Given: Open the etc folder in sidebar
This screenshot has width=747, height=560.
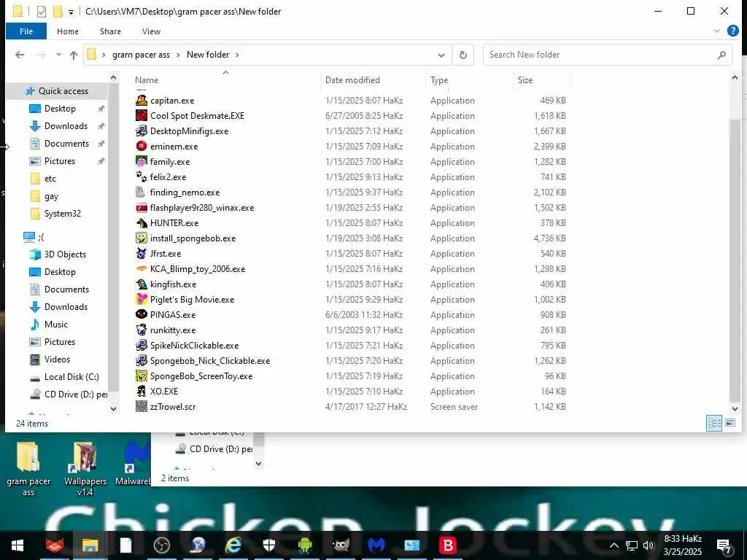Looking at the screenshot, I should coord(50,179).
